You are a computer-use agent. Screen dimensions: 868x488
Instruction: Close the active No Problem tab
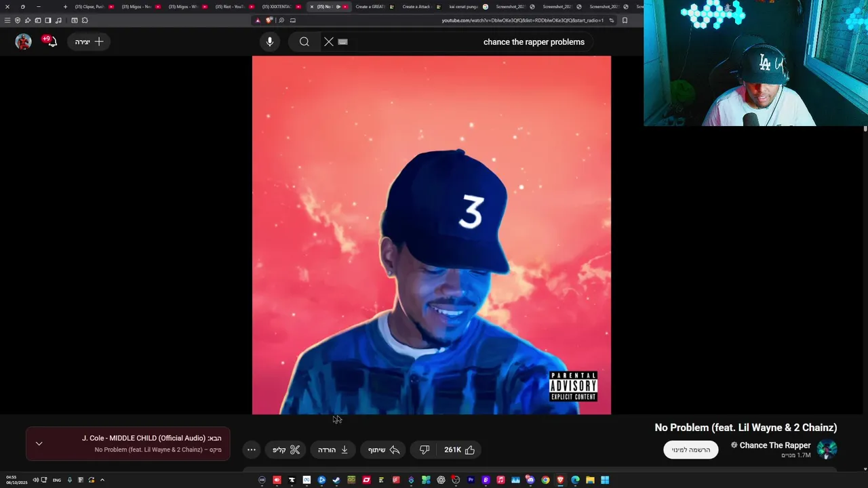(x=312, y=7)
